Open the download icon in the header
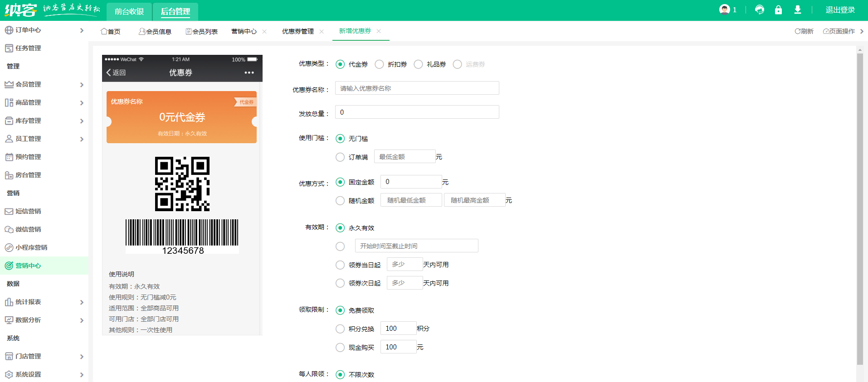Image resolution: width=868 pixels, height=382 pixels. click(x=798, y=10)
